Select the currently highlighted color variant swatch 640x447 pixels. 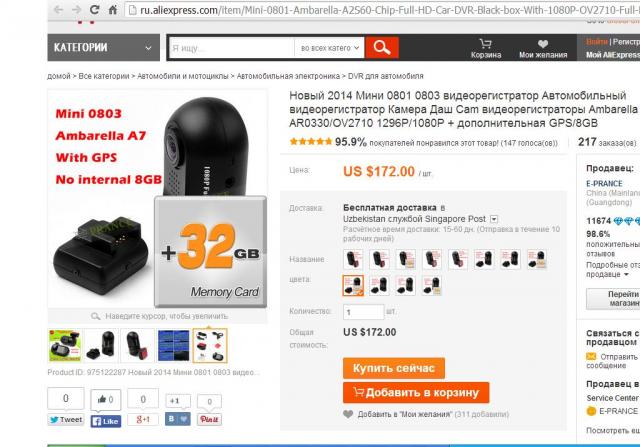click(x=353, y=285)
